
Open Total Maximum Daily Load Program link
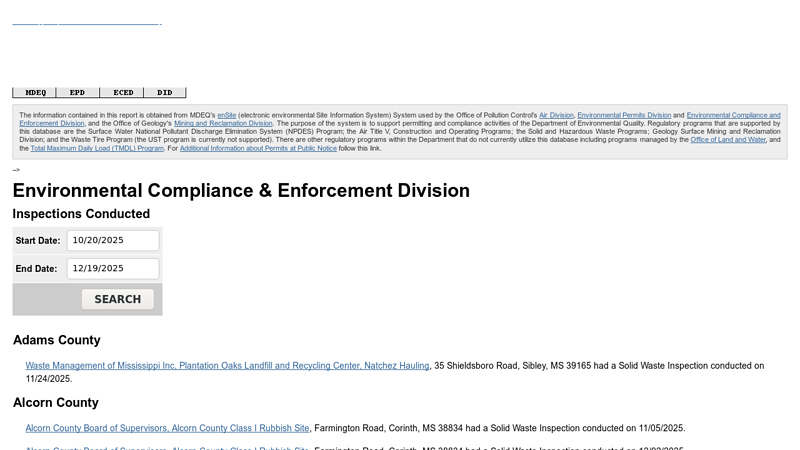pyautogui.click(x=97, y=148)
